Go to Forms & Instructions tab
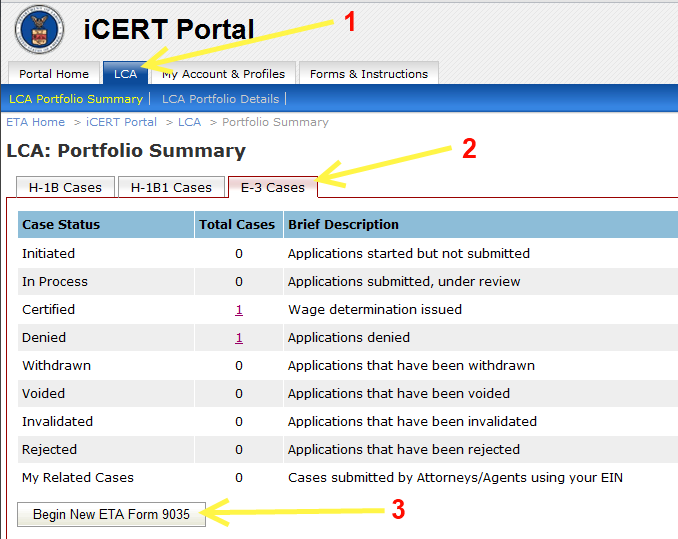This screenshot has width=678, height=539. pyautogui.click(x=368, y=74)
